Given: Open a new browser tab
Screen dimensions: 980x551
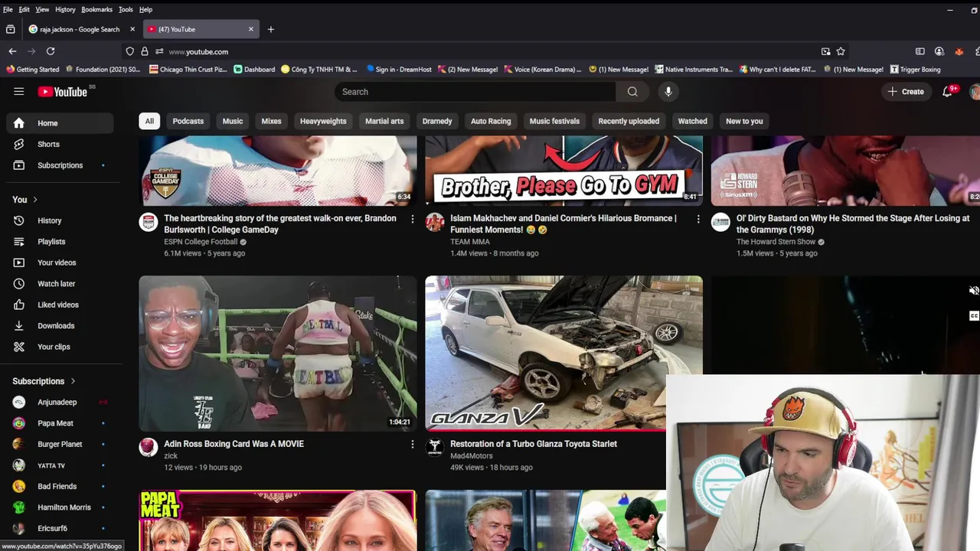Looking at the screenshot, I should point(270,29).
